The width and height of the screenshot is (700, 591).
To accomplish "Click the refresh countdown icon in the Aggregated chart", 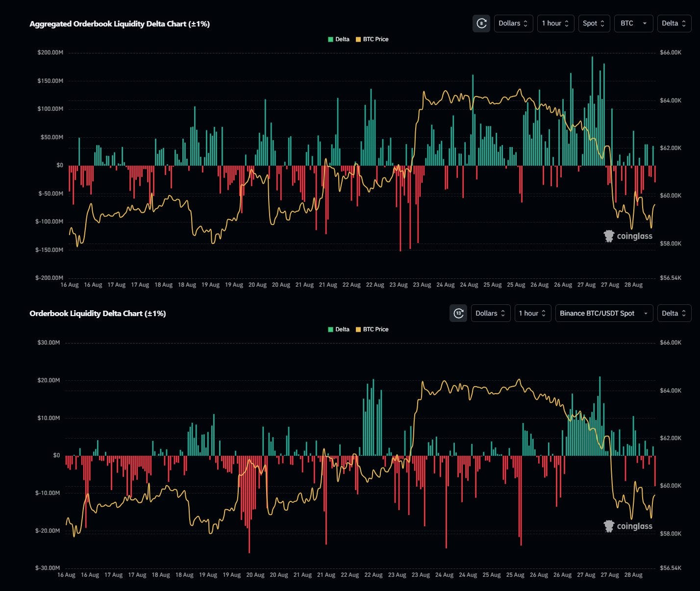I will coord(481,24).
